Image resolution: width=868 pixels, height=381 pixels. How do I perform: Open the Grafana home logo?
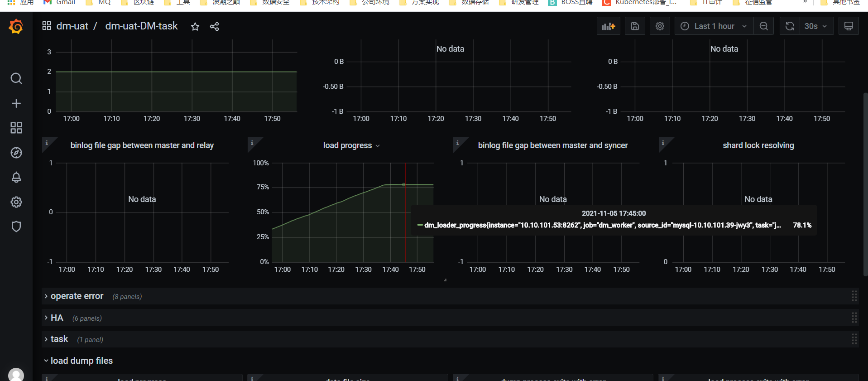[x=16, y=27]
